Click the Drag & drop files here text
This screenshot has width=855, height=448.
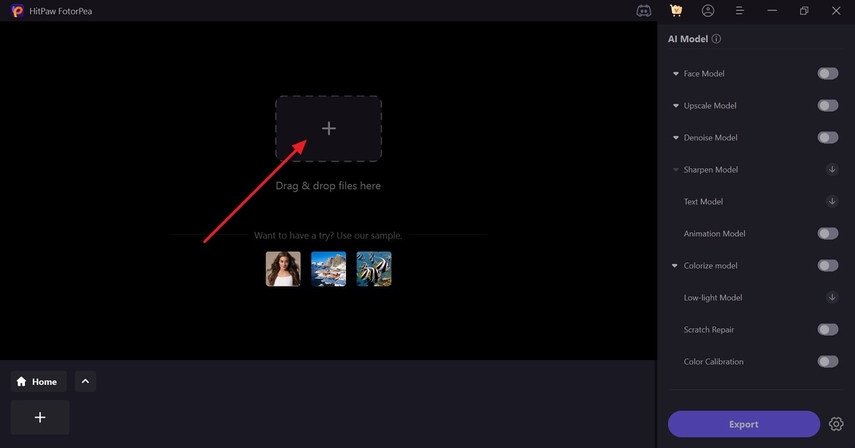click(x=328, y=186)
